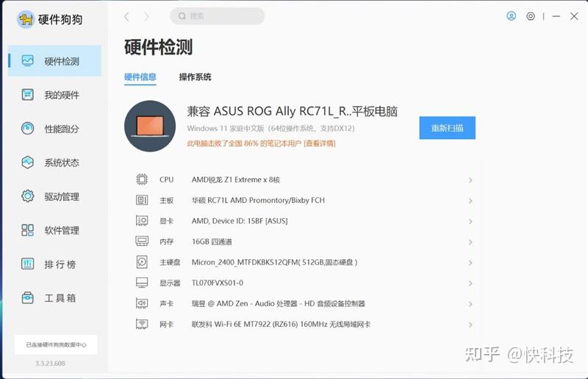Expand the 内存 row chevron

(x=470, y=242)
